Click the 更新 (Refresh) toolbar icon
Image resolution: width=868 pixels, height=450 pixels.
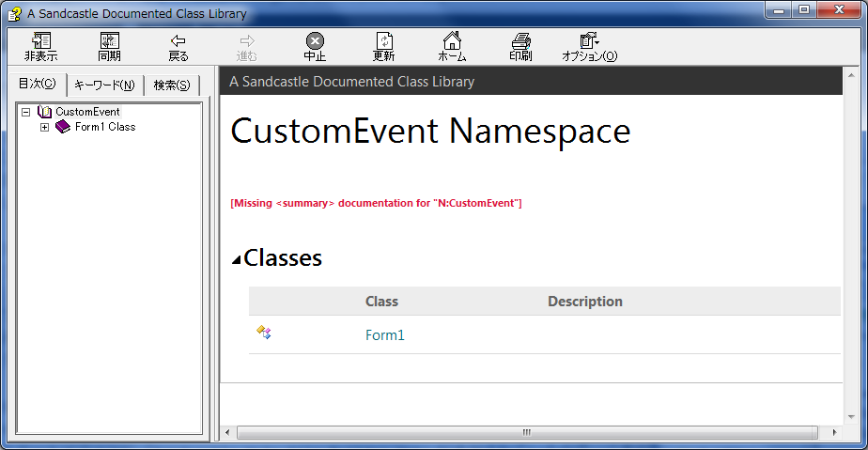pyautogui.click(x=383, y=41)
